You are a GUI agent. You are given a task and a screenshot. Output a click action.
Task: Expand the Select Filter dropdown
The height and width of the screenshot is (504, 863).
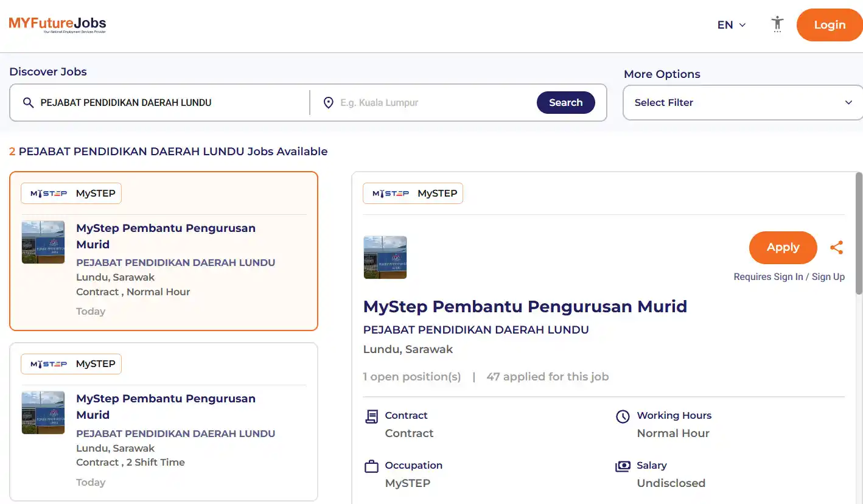(x=742, y=102)
